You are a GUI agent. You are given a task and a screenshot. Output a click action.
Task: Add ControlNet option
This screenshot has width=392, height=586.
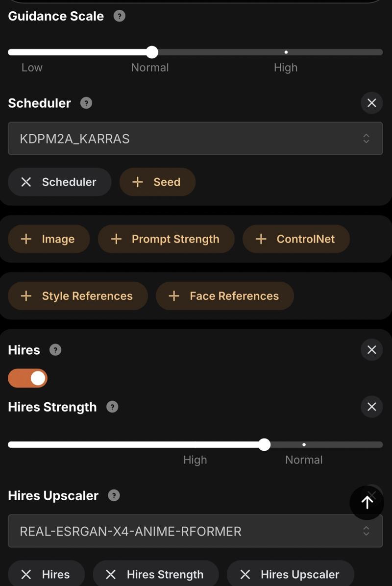click(296, 239)
